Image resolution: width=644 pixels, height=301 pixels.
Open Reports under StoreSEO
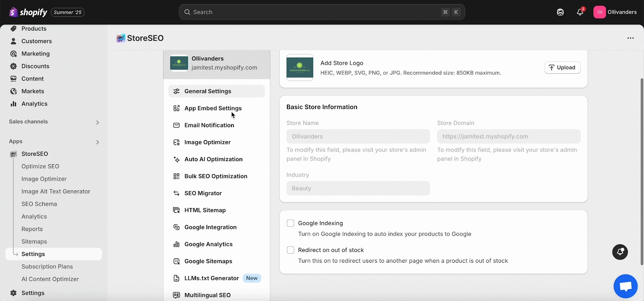[x=32, y=229]
